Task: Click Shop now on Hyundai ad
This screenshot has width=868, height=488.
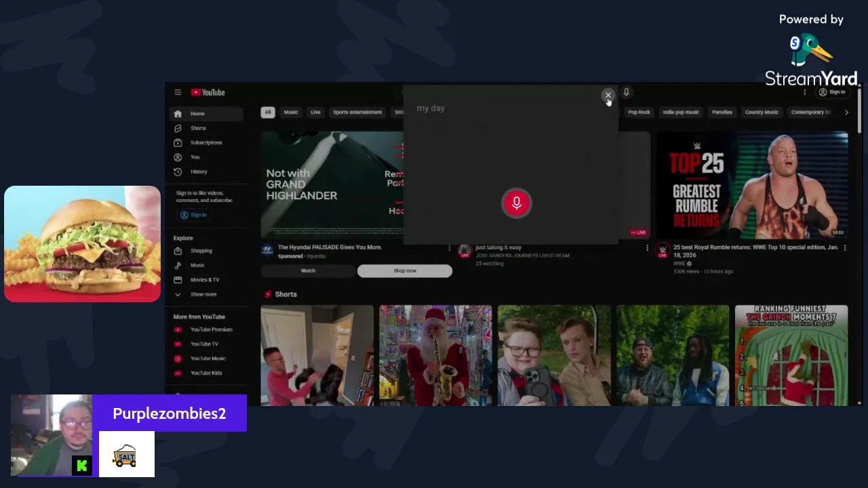Action: point(405,270)
